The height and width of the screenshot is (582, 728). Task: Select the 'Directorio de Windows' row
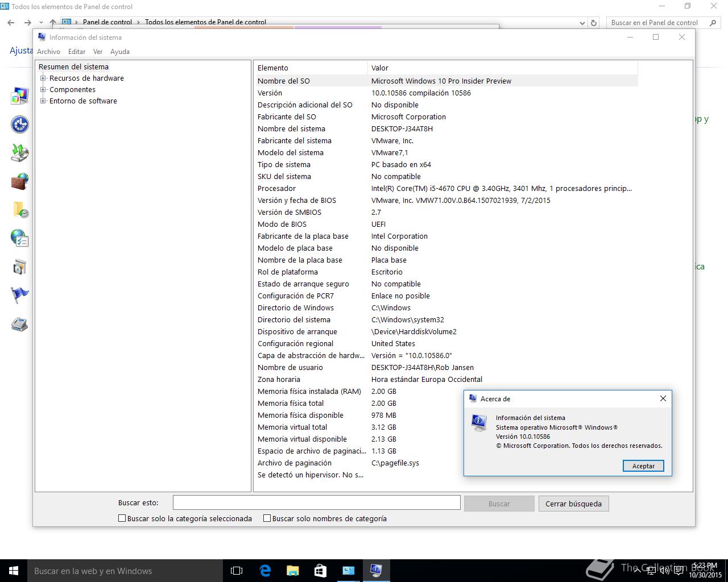click(446, 307)
